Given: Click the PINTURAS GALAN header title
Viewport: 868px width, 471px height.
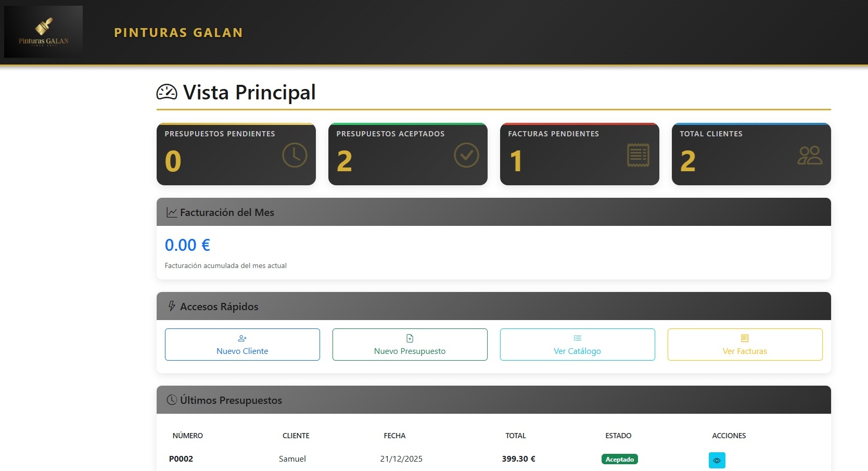Looking at the screenshot, I should pyautogui.click(x=178, y=33).
